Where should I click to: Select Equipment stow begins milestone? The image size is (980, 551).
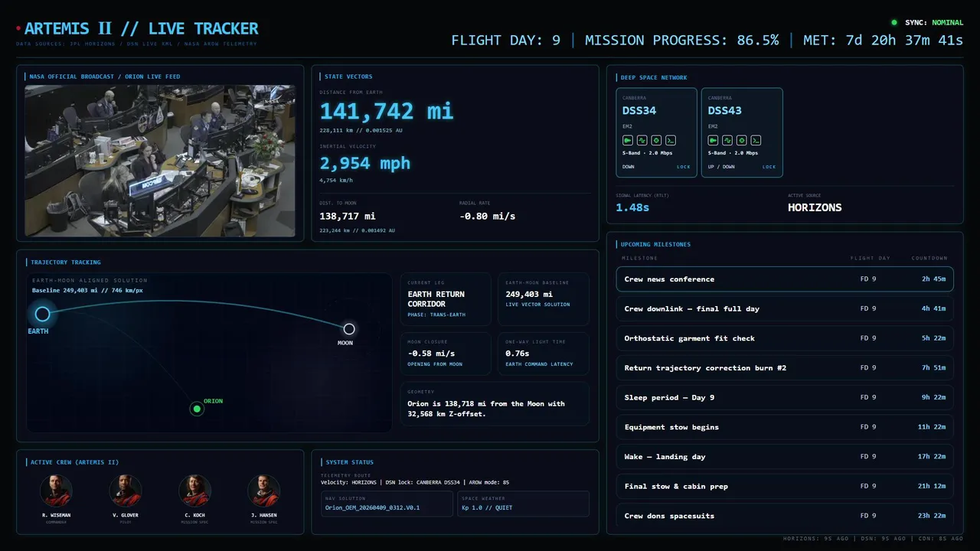(x=785, y=427)
